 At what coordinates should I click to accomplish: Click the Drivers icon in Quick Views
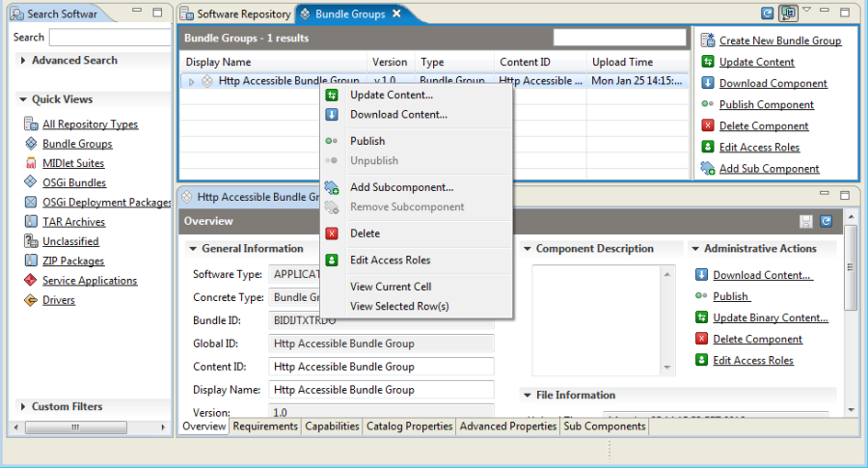click(x=31, y=300)
